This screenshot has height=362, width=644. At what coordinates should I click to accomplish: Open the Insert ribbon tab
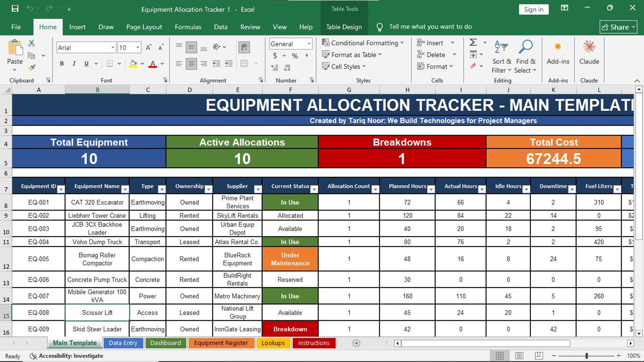click(x=77, y=27)
